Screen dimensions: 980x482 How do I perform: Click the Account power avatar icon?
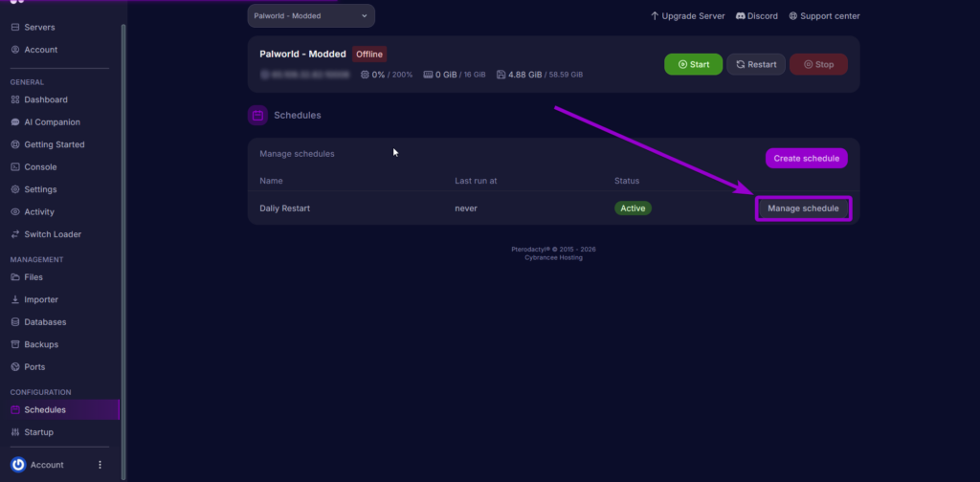coord(17,465)
